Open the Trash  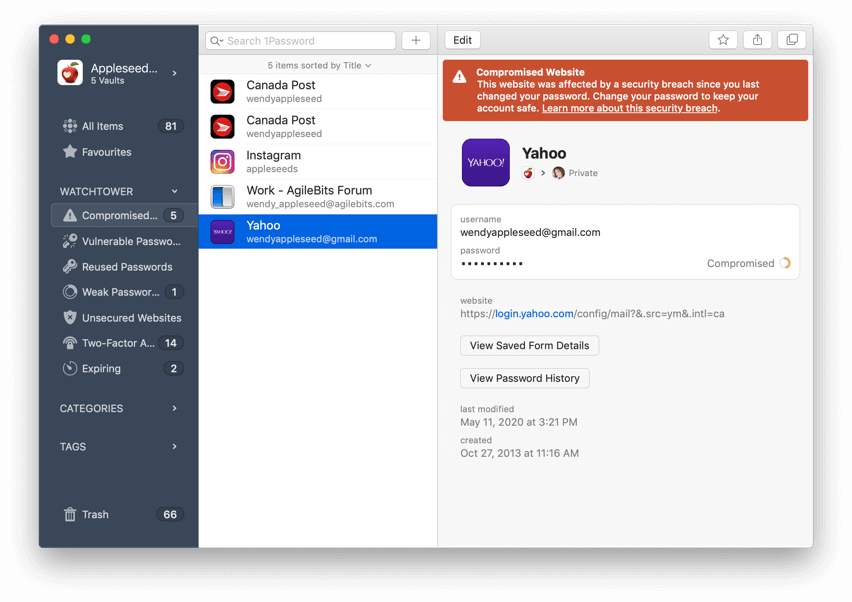(x=95, y=514)
